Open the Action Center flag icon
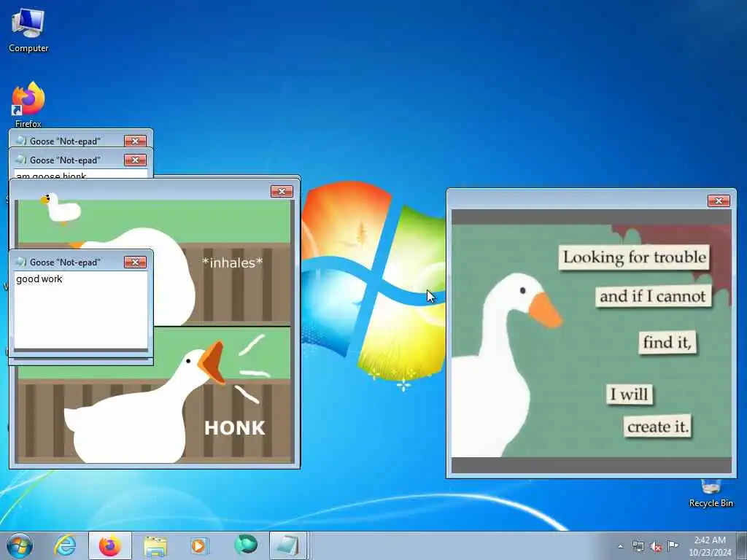Screen dimensions: 747x560 [673, 545]
